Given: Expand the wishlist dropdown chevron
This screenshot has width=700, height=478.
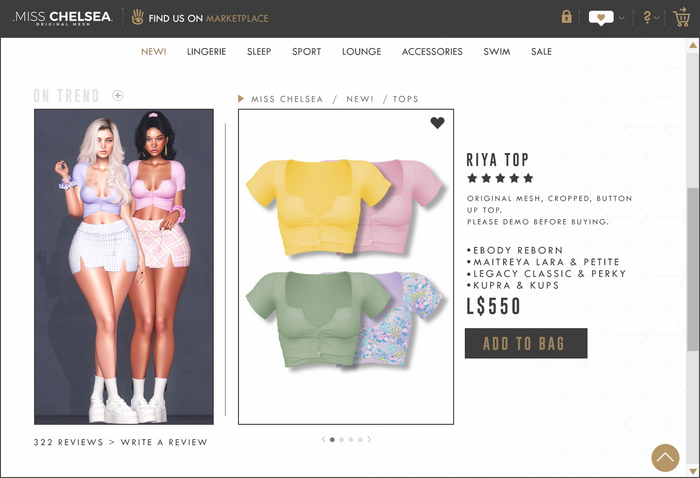Looking at the screenshot, I should (621, 18).
